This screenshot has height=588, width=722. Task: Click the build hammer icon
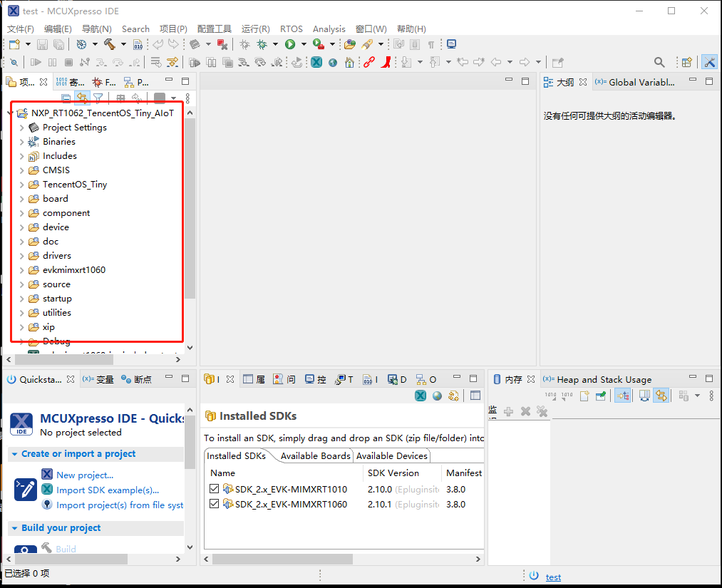[110, 44]
